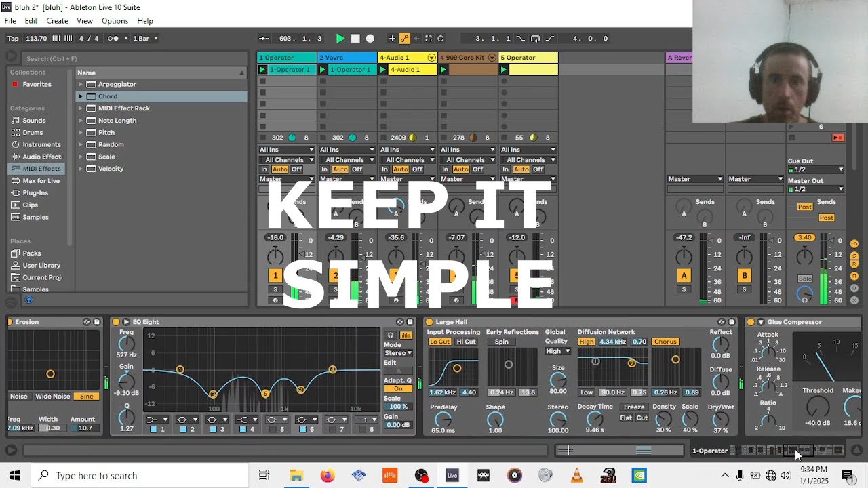The image size is (868, 488).
Task: Click the Capture MIDI icon
Action: point(428,39)
